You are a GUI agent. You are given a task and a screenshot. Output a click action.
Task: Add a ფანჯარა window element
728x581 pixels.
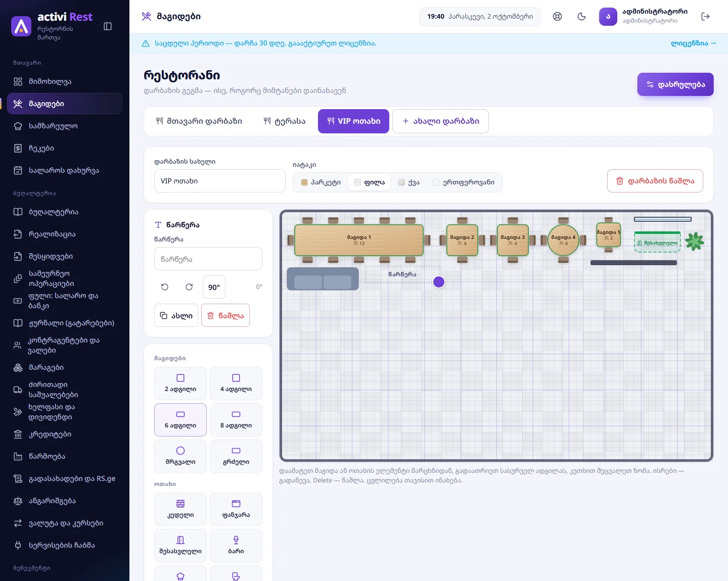coord(236,509)
